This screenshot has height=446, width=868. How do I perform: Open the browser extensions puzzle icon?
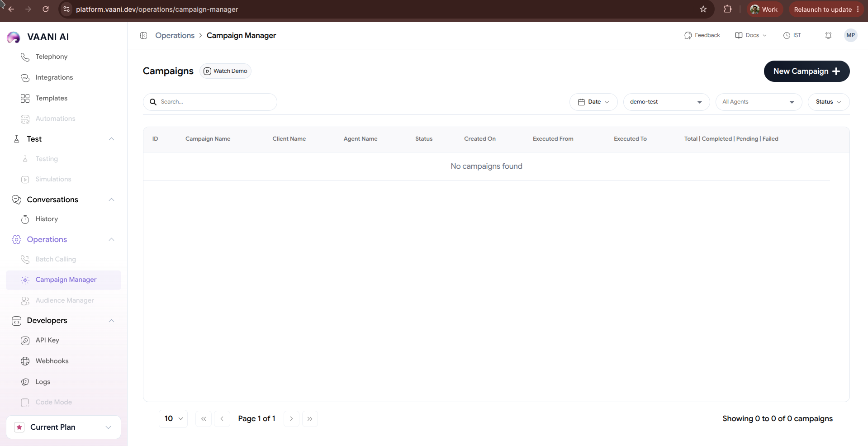click(x=727, y=9)
